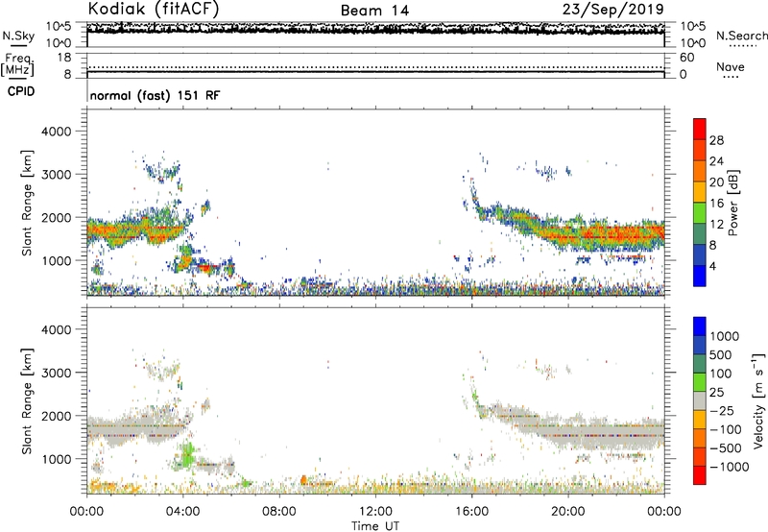Click the frequency line plot strip
The height and width of the screenshot is (532, 768).
pos(375,66)
